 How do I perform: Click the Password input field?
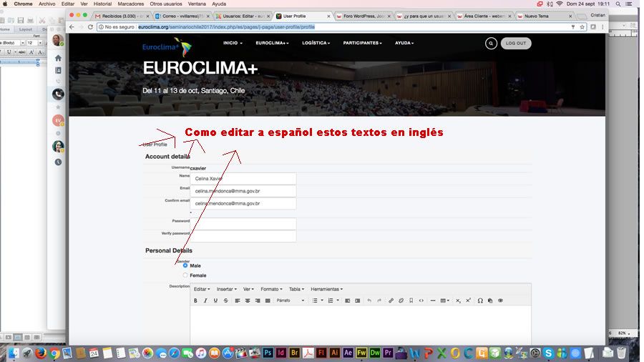(243, 224)
